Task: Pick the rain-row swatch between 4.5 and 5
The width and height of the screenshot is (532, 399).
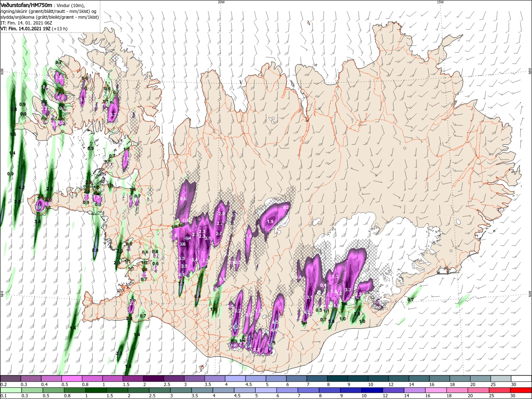Action: (x=244, y=390)
